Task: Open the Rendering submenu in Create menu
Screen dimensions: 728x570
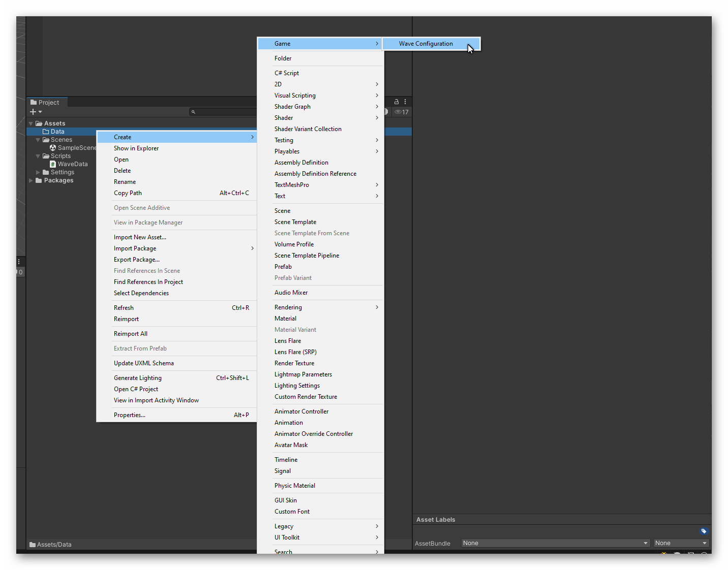Action: tap(288, 307)
